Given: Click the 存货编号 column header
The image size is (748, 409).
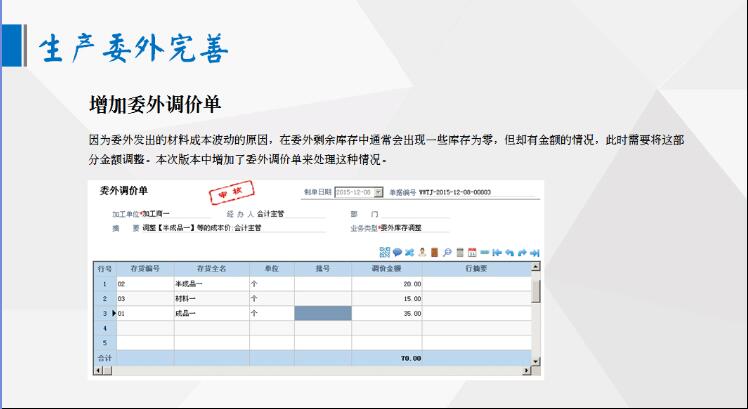Looking at the screenshot, I should [x=144, y=269].
